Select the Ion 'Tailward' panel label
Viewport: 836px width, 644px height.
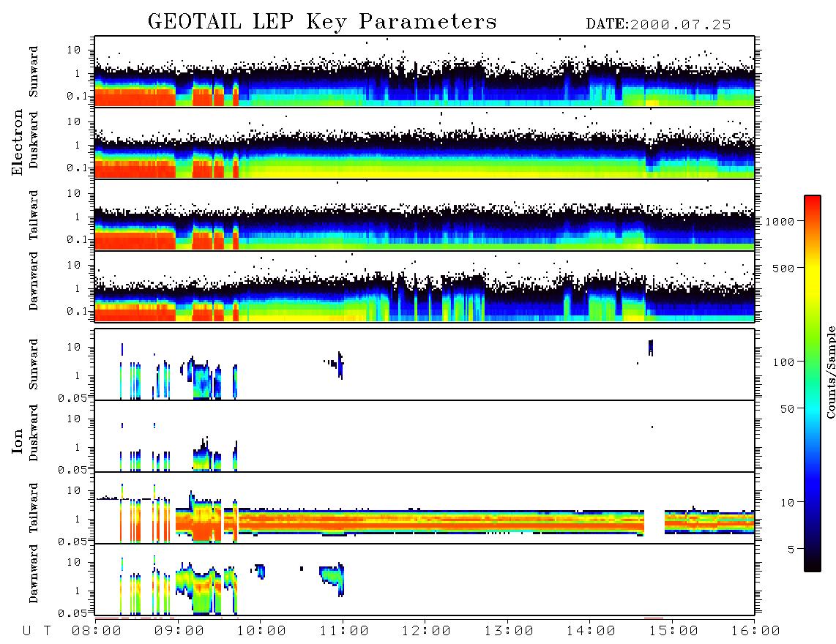[x=34, y=508]
